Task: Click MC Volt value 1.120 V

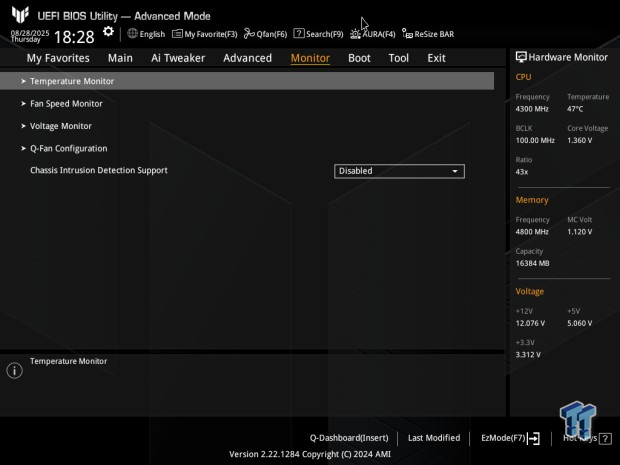Action: pyautogui.click(x=580, y=232)
